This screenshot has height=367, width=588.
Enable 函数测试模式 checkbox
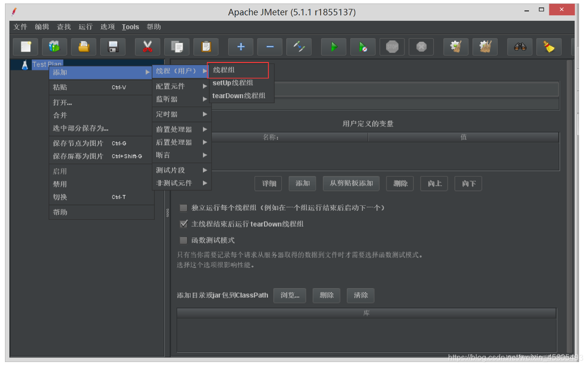[x=183, y=241]
